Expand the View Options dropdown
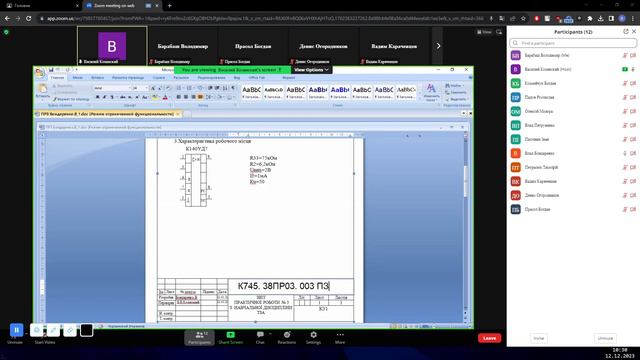The width and height of the screenshot is (640, 360). coord(311,70)
